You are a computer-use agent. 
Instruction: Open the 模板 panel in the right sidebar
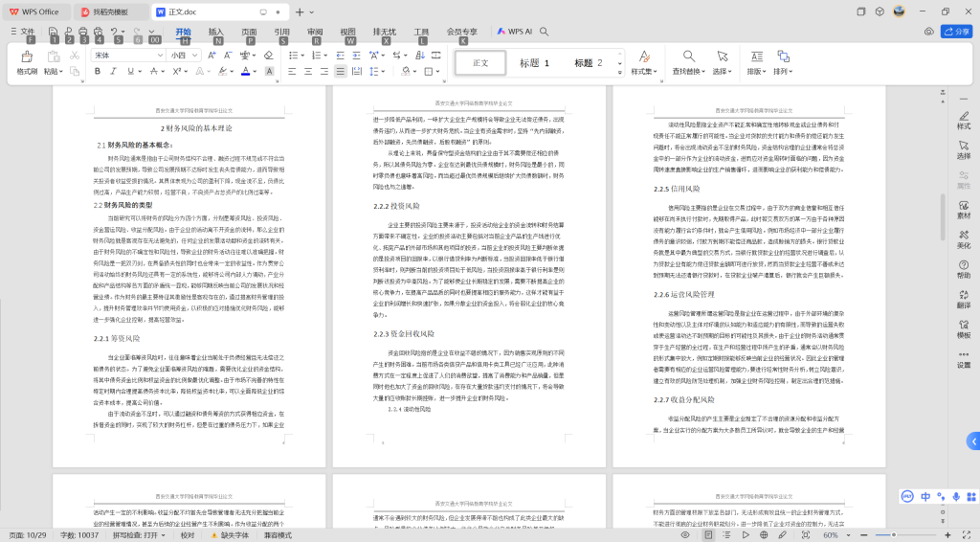click(964, 329)
